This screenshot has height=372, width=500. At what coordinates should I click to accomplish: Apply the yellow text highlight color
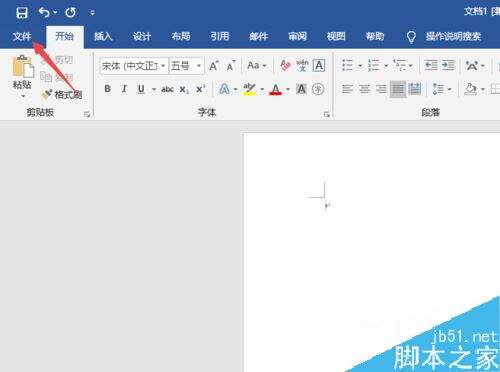tap(249, 89)
